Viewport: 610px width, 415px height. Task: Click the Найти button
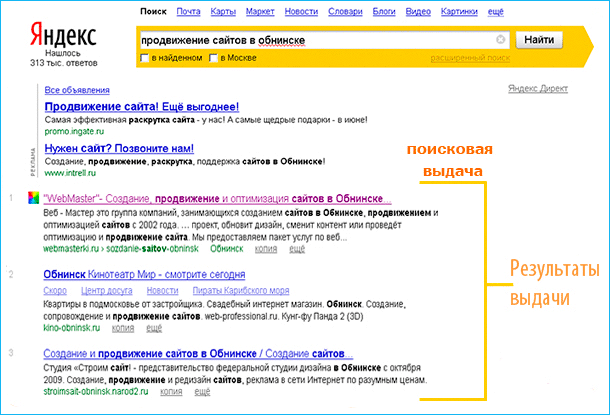[539, 40]
